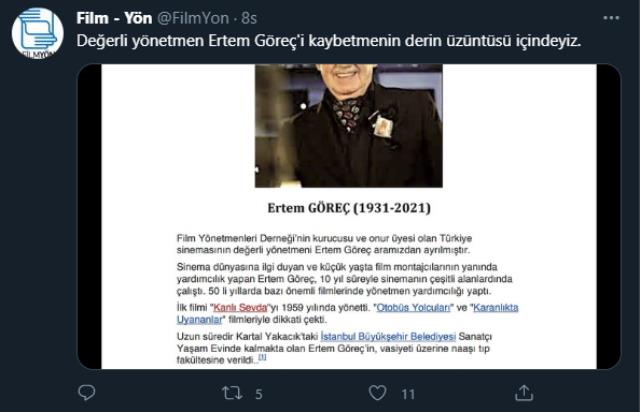Click the Film - Yön display name
The height and width of the screenshot is (412, 640).
click(x=114, y=18)
